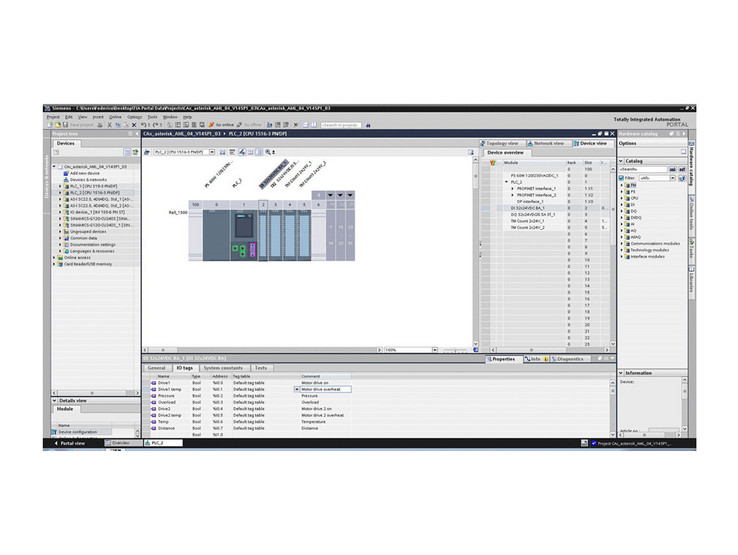
Task: Switch to Topology view tab
Action: click(x=500, y=143)
